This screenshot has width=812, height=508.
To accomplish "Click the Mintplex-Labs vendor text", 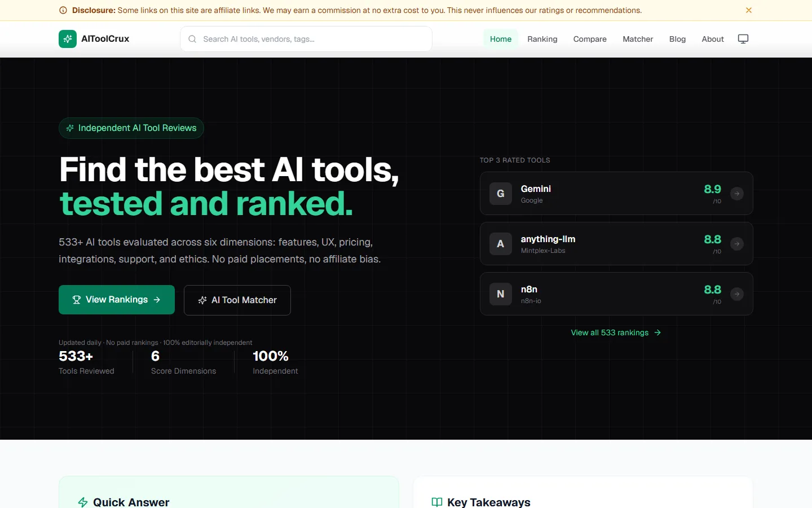I will click(x=543, y=251).
